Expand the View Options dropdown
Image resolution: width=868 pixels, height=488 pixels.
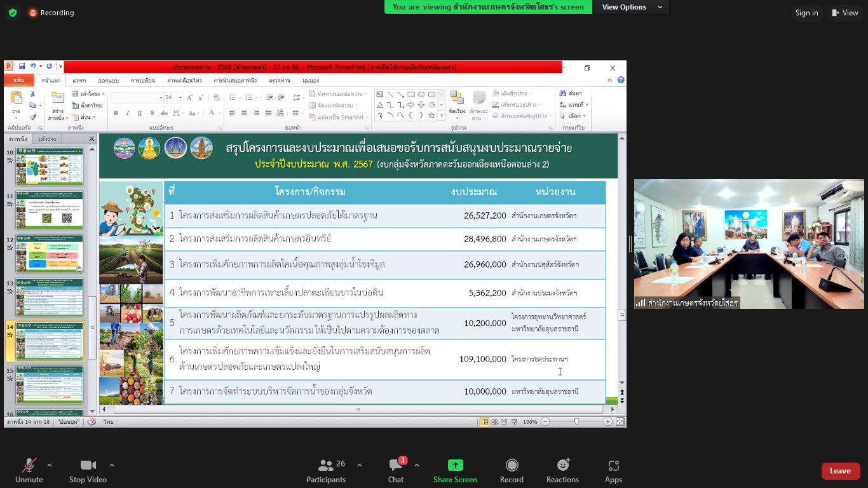click(x=632, y=7)
